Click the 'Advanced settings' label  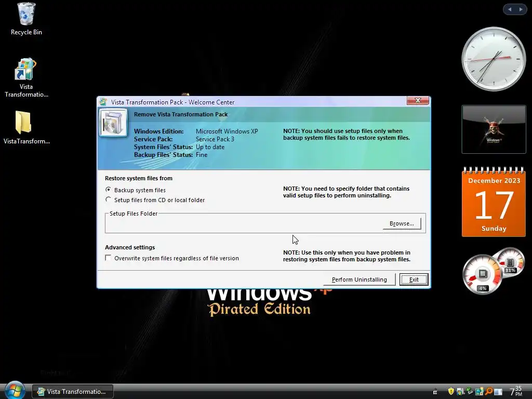pyautogui.click(x=130, y=247)
